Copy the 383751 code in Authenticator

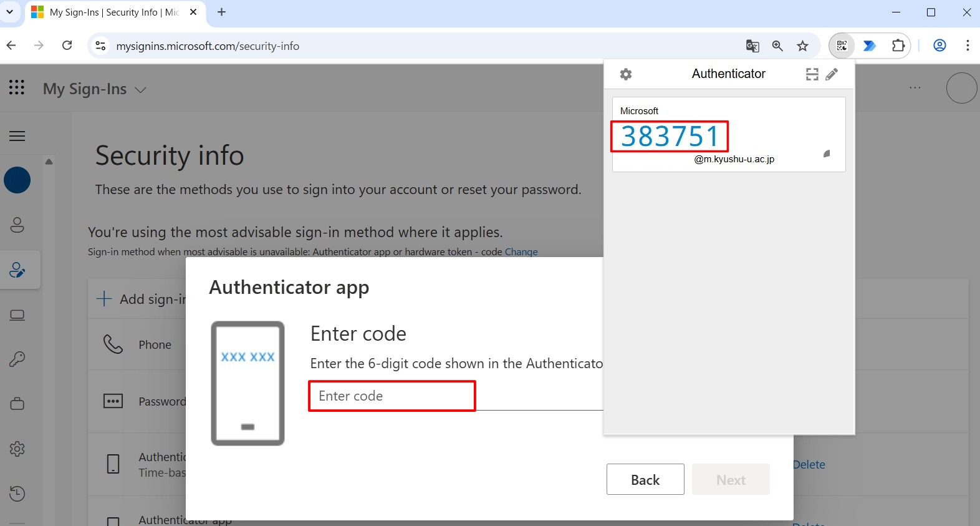(x=670, y=136)
